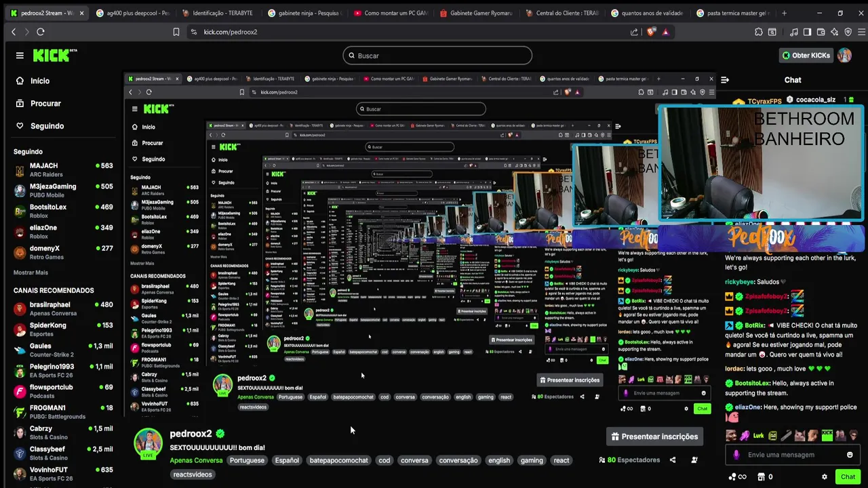Click the reactsvideos tag
Image resolution: width=868 pixels, height=488 pixels.
[193, 474]
